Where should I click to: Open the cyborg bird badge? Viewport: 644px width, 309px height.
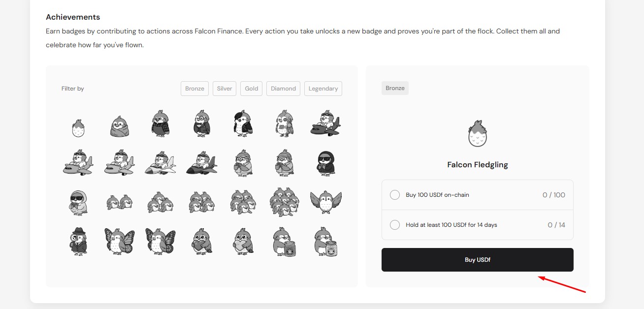[284, 124]
